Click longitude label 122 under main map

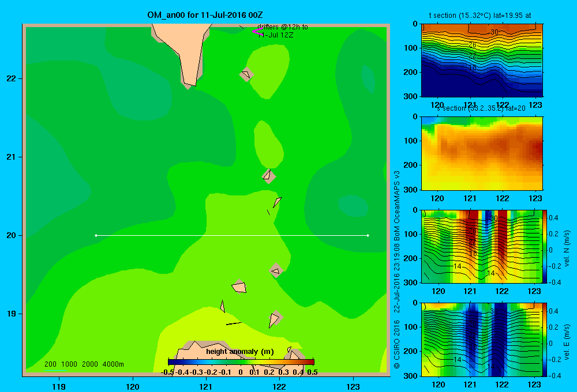tap(280, 386)
